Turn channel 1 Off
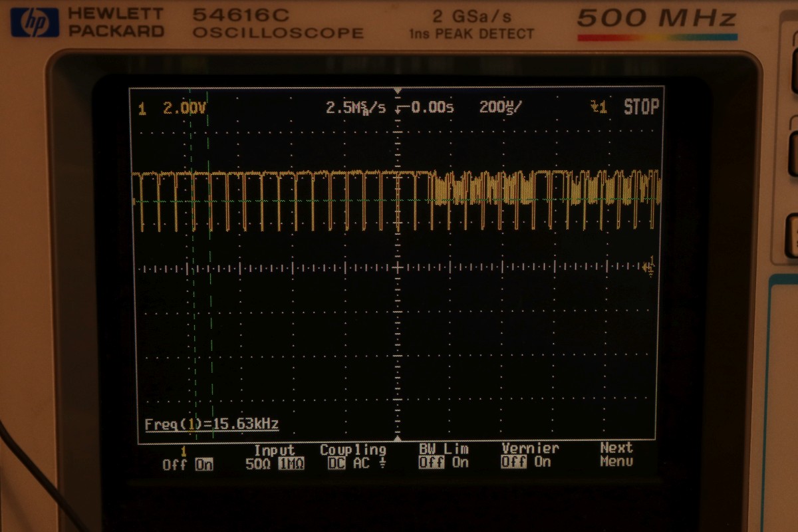Screen dimensions: 798x532 tap(174, 464)
